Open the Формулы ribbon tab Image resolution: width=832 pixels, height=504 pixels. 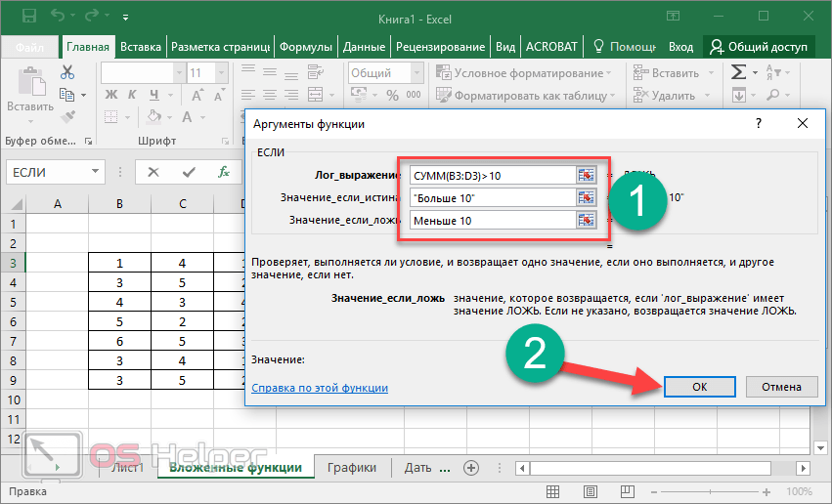click(x=305, y=46)
